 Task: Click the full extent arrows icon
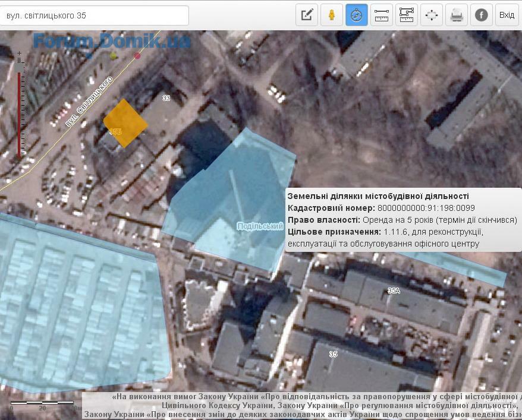tap(432, 15)
